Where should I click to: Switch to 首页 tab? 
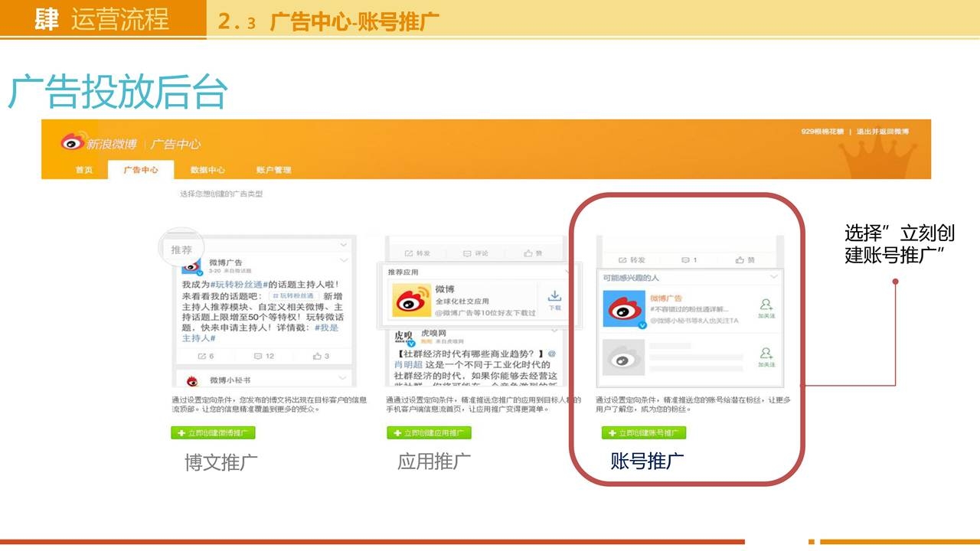click(84, 170)
